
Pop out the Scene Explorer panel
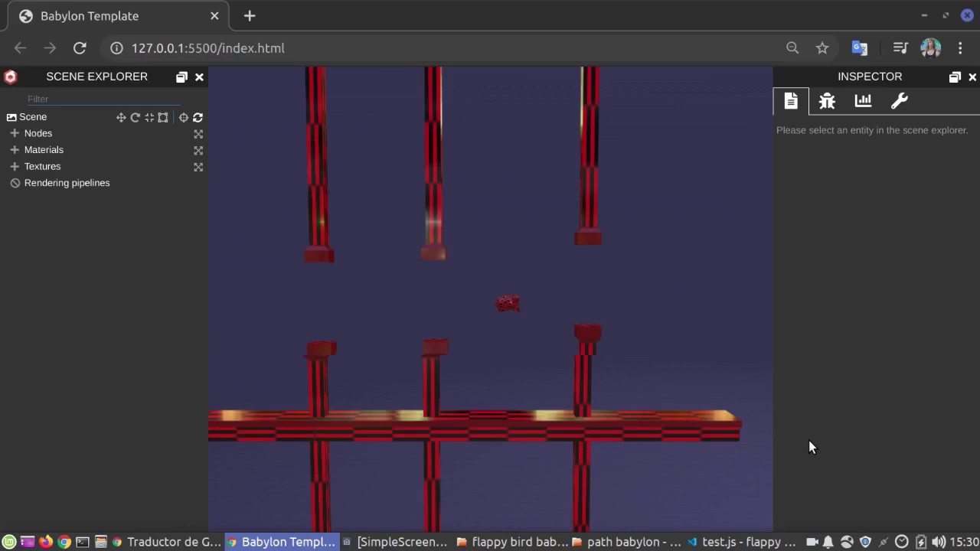(x=181, y=77)
